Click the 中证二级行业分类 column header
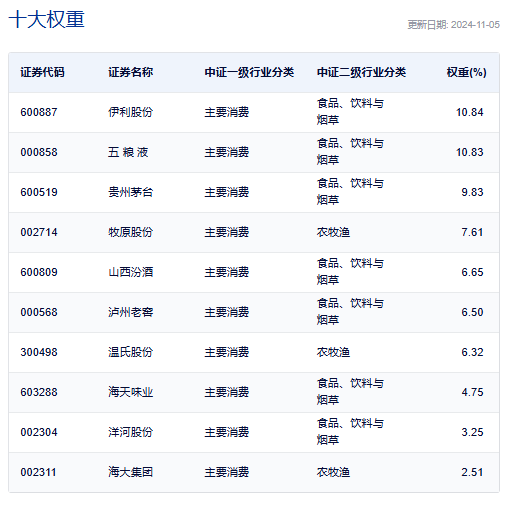This screenshot has width=519, height=507. coord(361,72)
